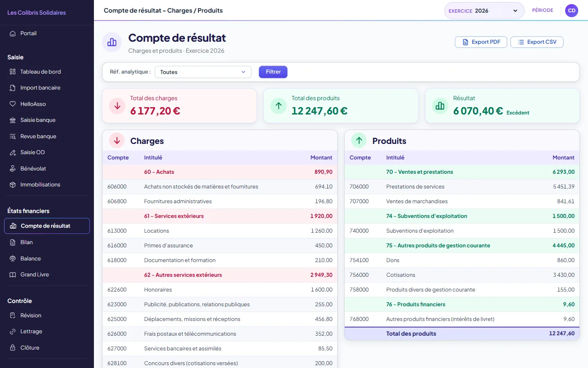Select the Lettrage menu entry
This screenshot has width=588, height=368.
(x=47, y=332)
